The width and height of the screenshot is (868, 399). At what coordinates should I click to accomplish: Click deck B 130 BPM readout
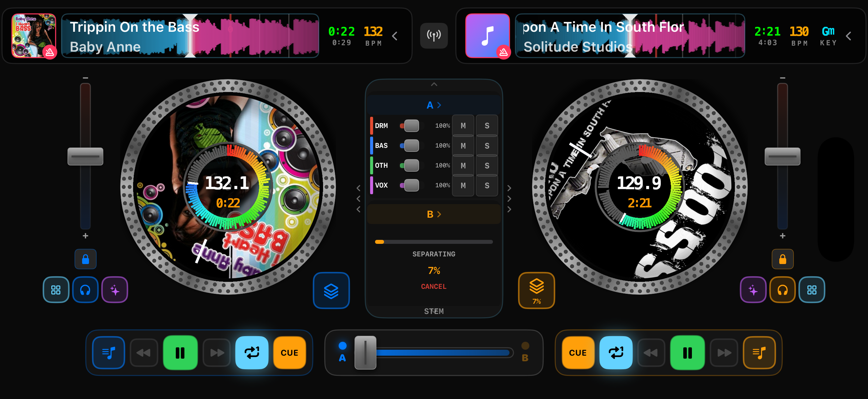799,35
